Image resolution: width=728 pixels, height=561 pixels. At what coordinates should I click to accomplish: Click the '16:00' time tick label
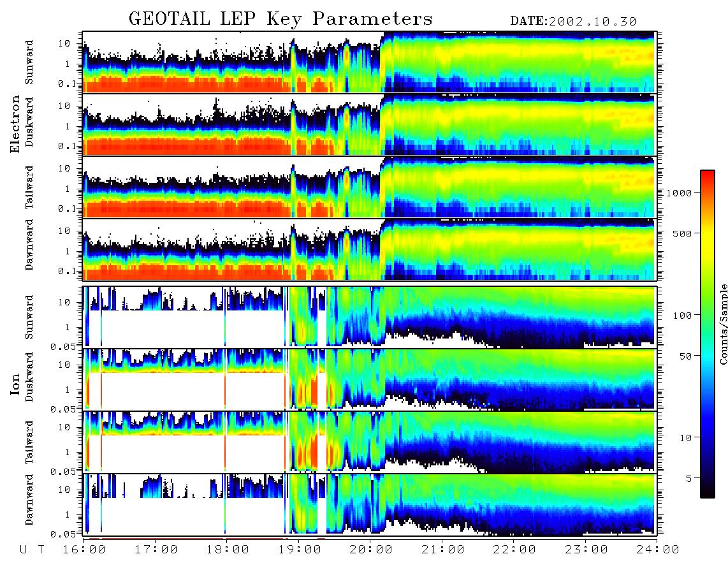point(84,550)
